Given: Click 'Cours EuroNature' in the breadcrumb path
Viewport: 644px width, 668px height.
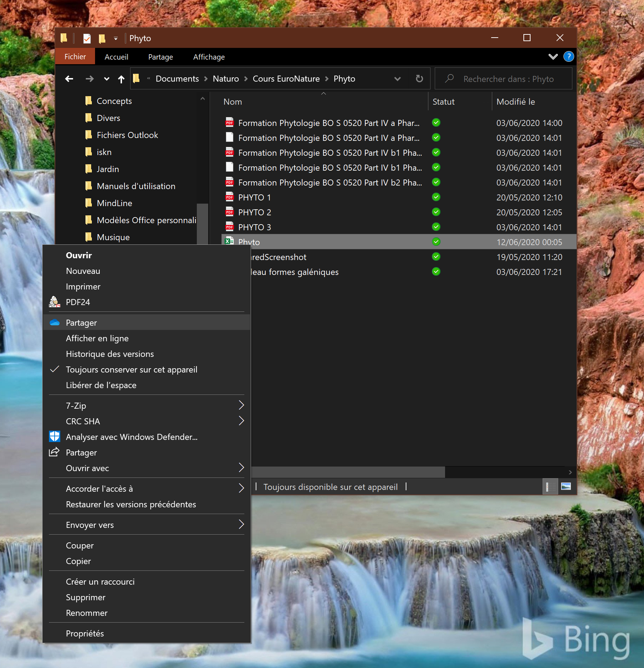Looking at the screenshot, I should click(286, 79).
